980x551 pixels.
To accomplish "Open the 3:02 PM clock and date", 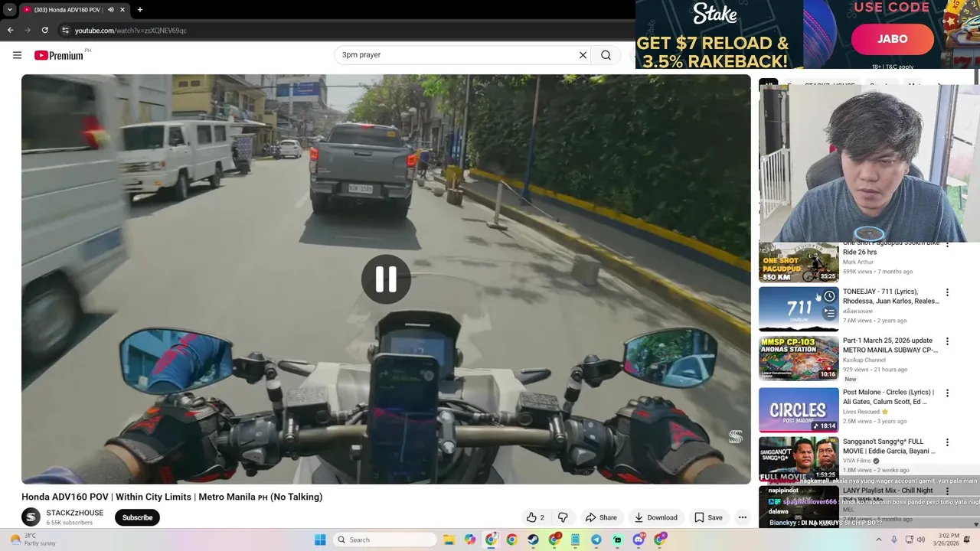I will pyautogui.click(x=946, y=540).
